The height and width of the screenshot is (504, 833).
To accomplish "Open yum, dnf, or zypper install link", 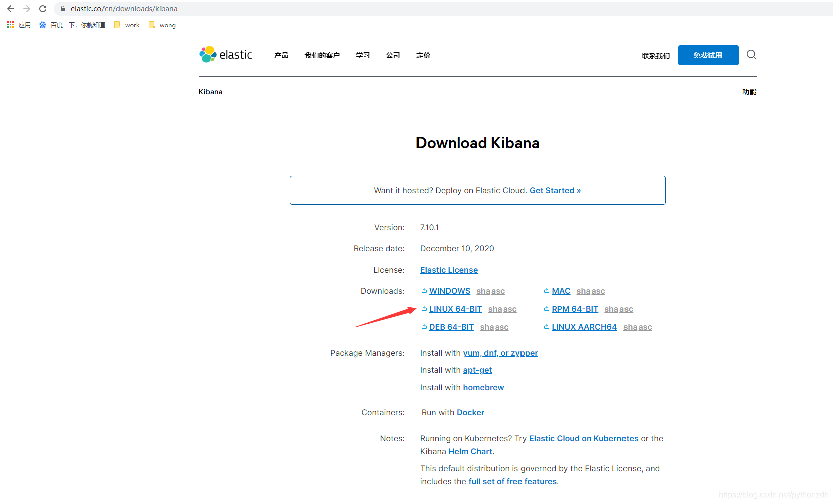I will click(x=500, y=353).
